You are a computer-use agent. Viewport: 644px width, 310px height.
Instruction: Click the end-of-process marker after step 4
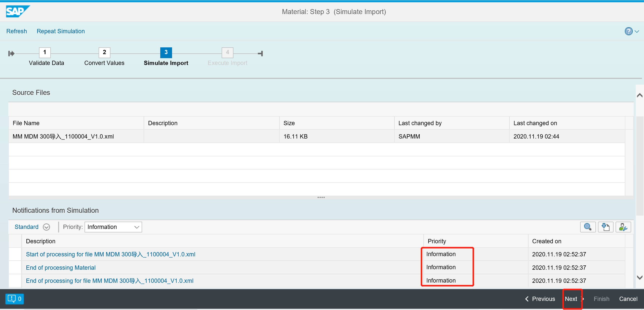click(260, 53)
